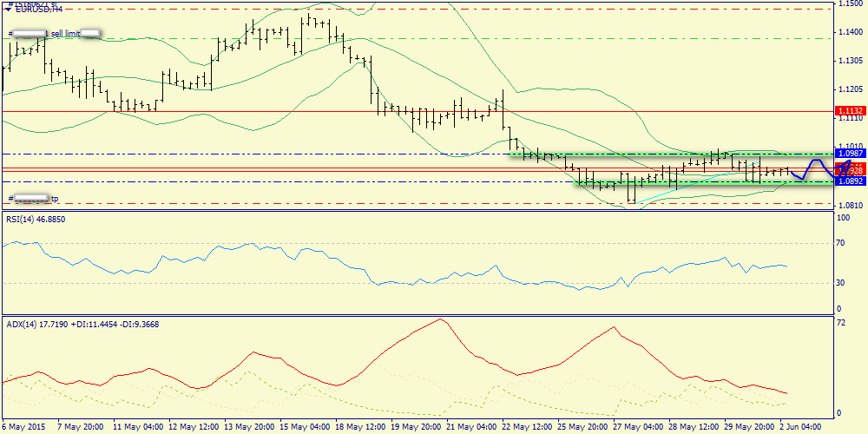Screen dimensions: 868x434
Task: Click the EURUSD,H4 chart title
Action: (x=37, y=10)
